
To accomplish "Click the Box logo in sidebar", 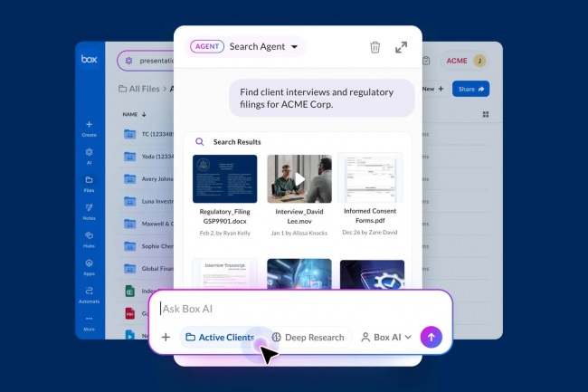I will click(x=90, y=59).
